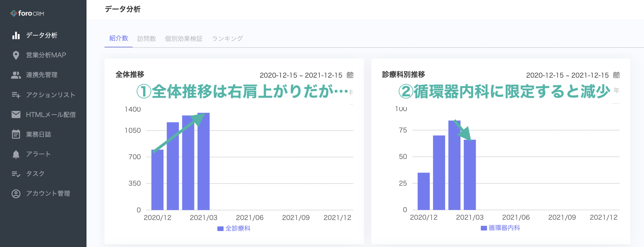
Task: Click the playlist-add icon for アクションリスト
Action: click(x=16, y=95)
